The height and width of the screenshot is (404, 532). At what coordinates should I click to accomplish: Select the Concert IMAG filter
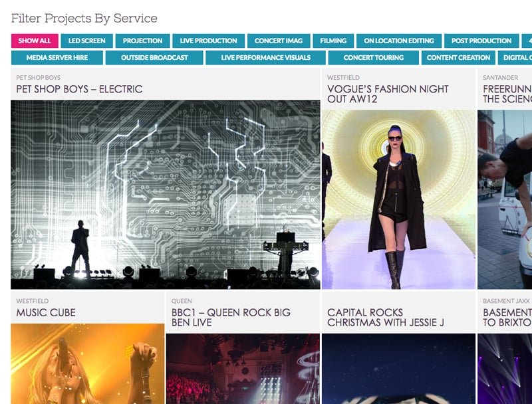(x=278, y=41)
